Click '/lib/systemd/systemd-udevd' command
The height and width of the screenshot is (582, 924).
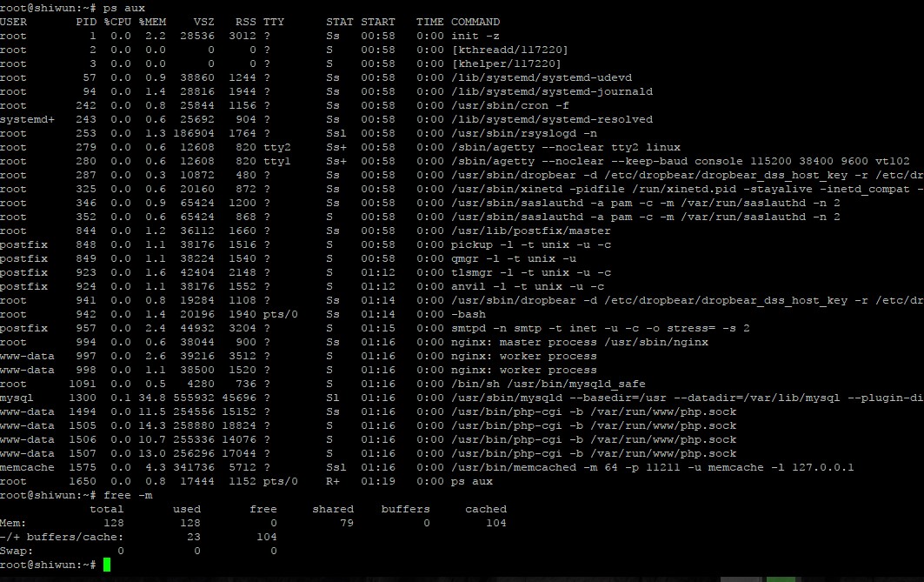(x=541, y=77)
